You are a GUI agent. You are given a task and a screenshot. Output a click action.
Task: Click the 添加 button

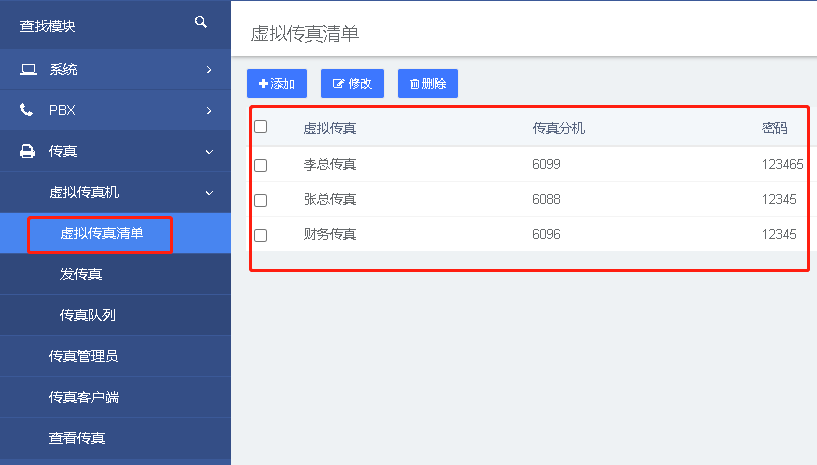tap(277, 83)
